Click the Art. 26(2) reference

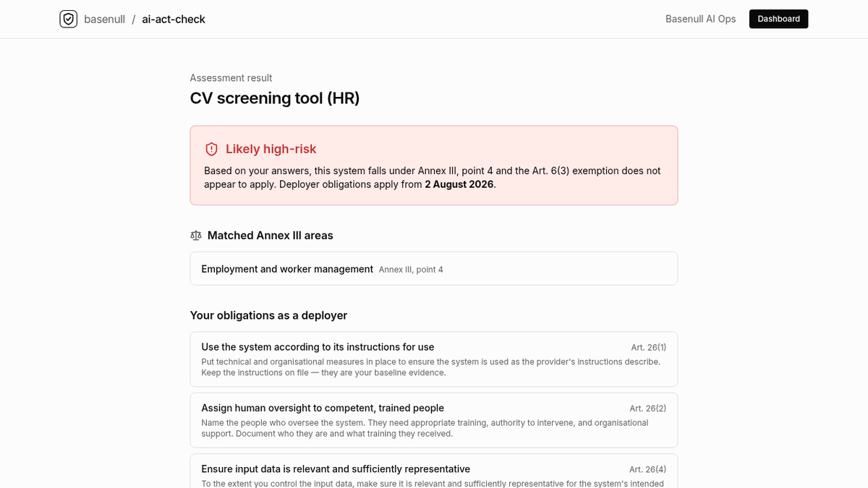[648, 408]
